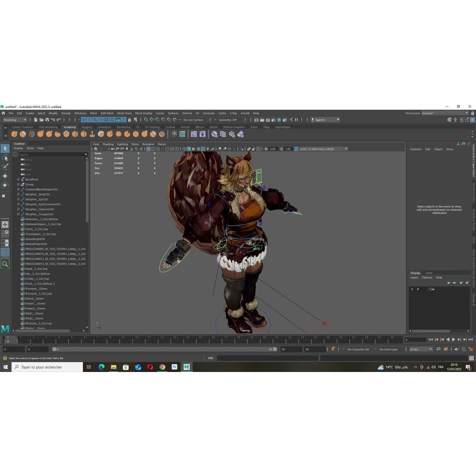The width and height of the screenshot is (476, 476).
Task: Switch to the Poly Modeling shelf tab
Action: pos(48,127)
